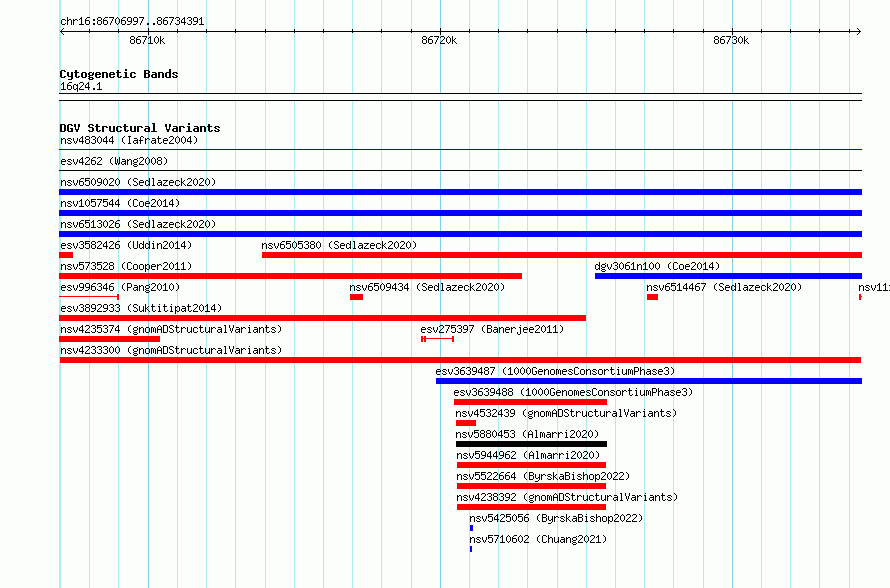Click the esv3892933 (Suktitipat2014) text label
The height and width of the screenshot is (588, 890).
(x=141, y=308)
